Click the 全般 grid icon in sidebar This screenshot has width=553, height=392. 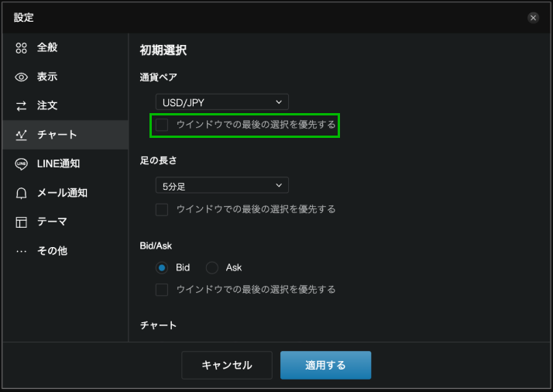click(x=22, y=48)
